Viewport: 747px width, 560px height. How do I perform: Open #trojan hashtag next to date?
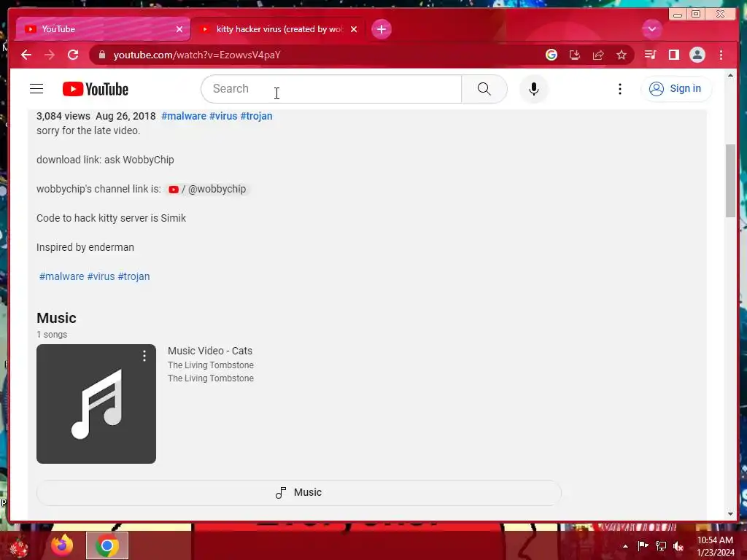click(x=256, y=116)
